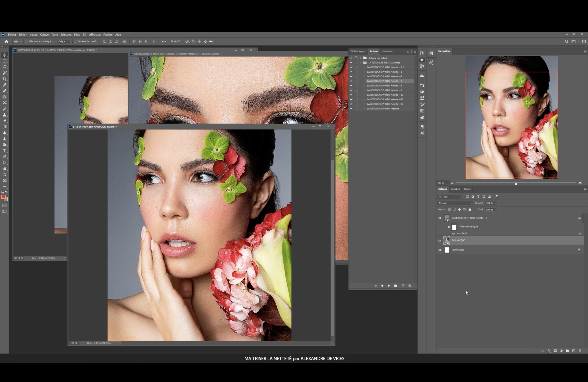Open the Normal blend mode dropdown
This screenshot has width=588, height=382.
click(455, 203)
